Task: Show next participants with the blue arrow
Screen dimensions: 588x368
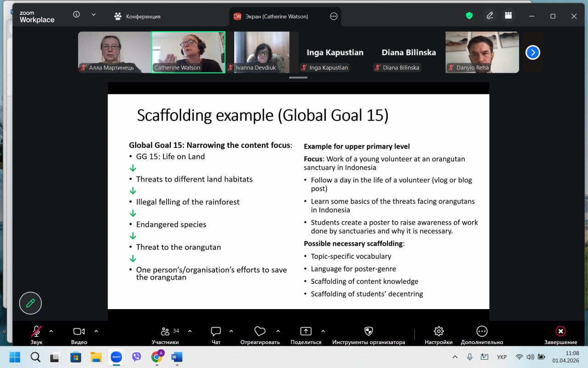Action: pos(532,52)
